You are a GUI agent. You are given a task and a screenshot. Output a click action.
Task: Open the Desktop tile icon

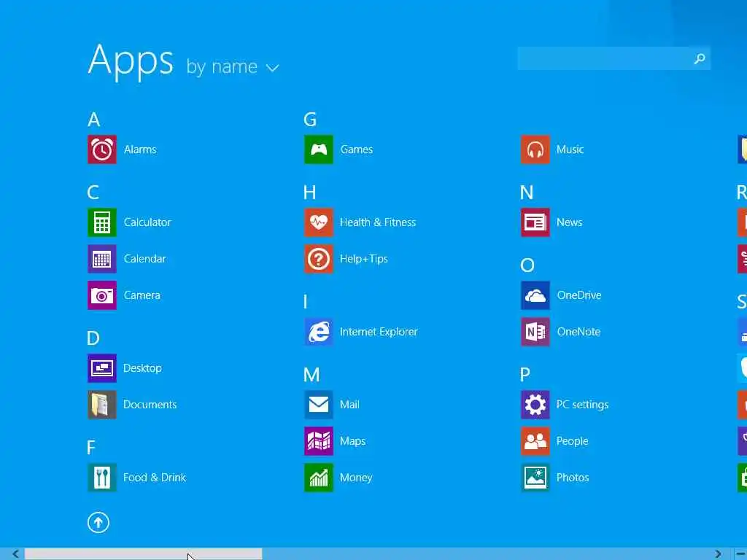(x=102, y=368)
